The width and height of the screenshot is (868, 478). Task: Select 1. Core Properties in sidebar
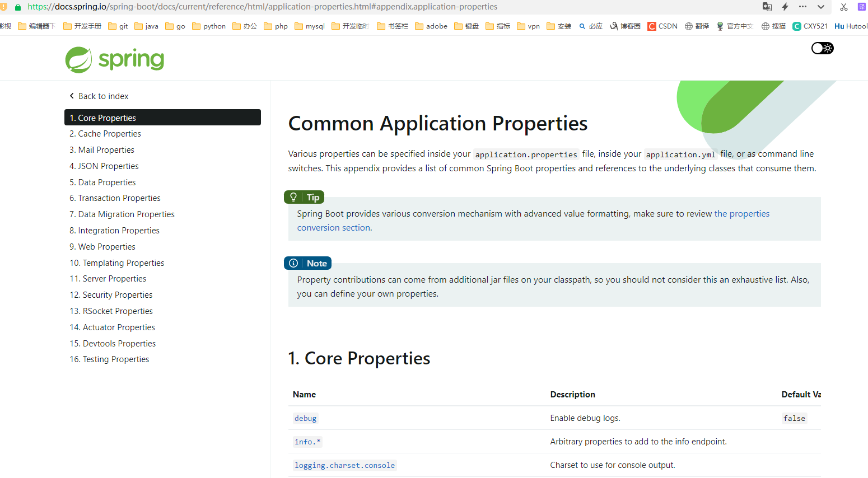[162, 118]
